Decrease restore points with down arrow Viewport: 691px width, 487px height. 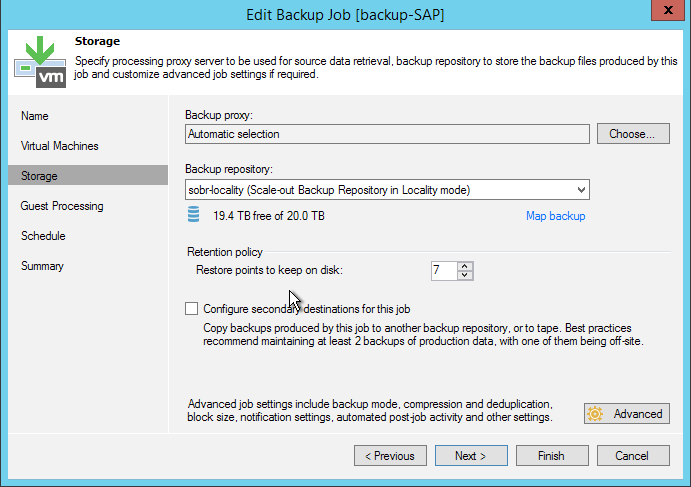pos(467,275)
